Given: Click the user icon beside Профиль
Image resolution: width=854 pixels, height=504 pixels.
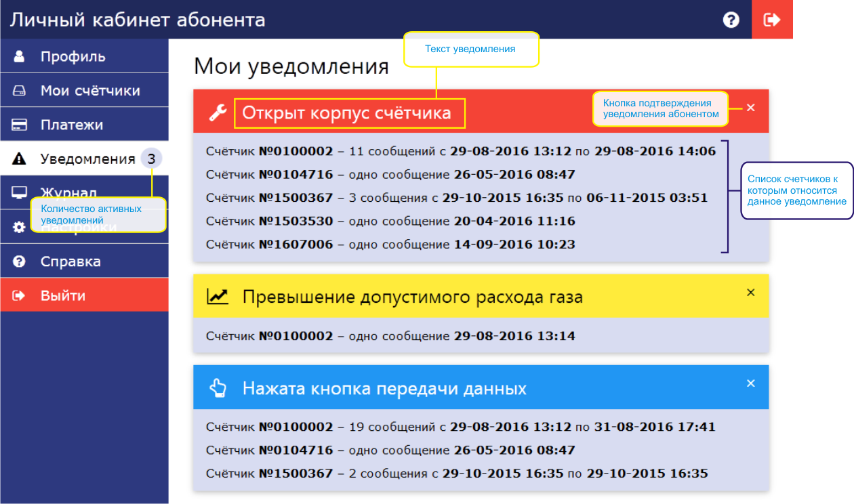Looking at the screenshot, I should click(20, 56).
